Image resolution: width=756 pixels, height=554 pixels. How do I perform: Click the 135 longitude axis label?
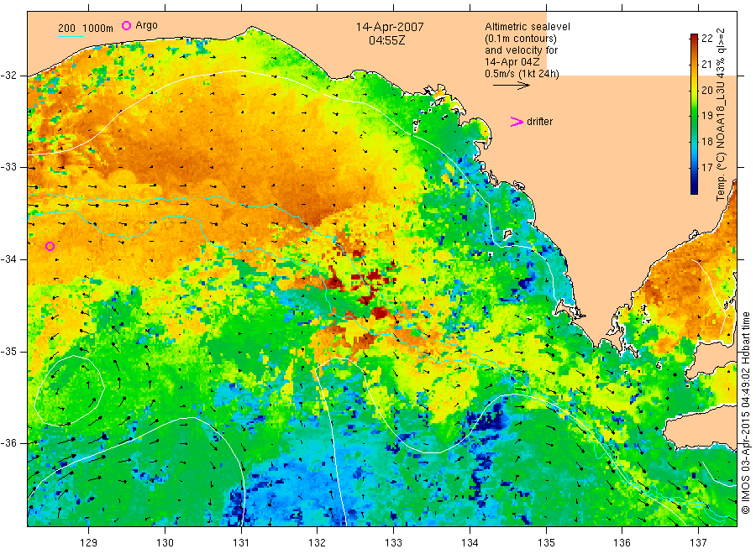pos(546,543)
